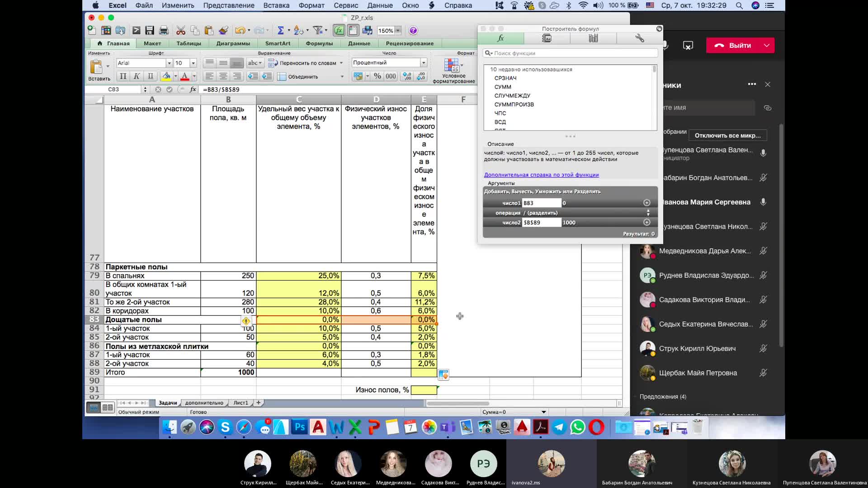Click decrease decimal places icon
The height and width of the screenshot is (488, 868).
[421, 76]
